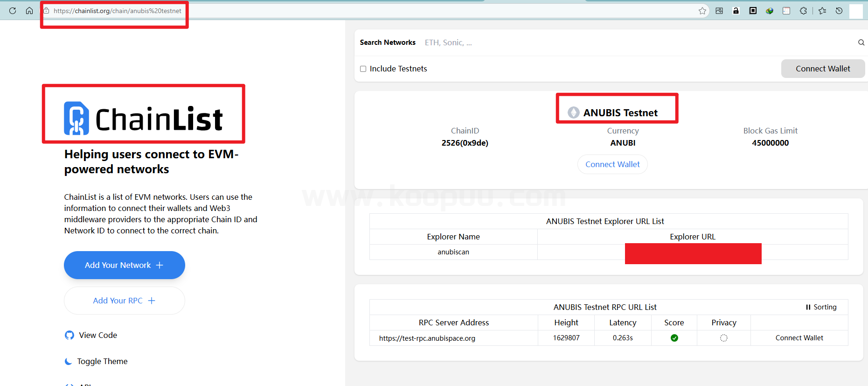The height and width of the screenshot is (386, 868).
Task: Click the Latency column header
Action: 623,323
